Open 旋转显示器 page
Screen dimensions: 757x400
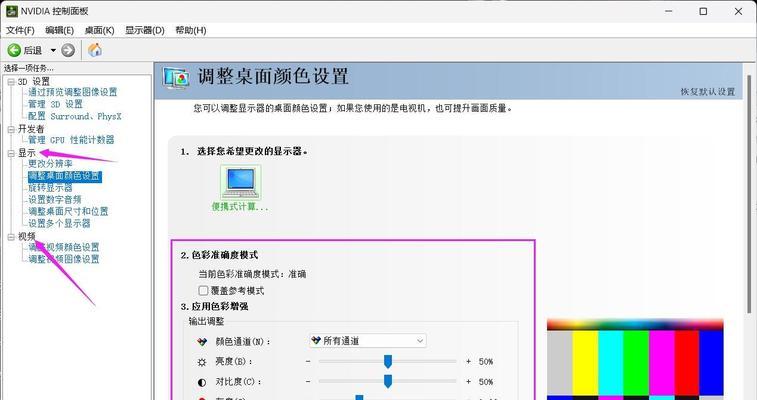tap(50, 188)
